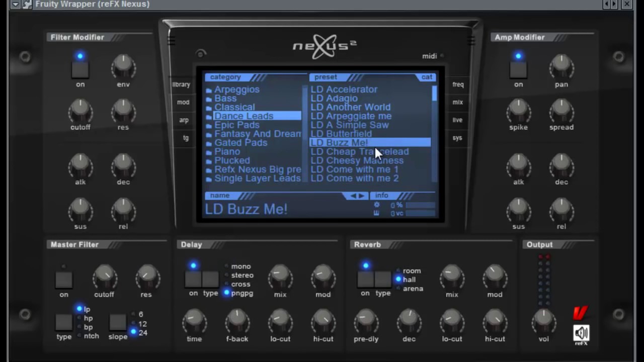This screenshot has height=362, width=644.
Task: Click the Master Filter slope button
Action: pos(118,322)
